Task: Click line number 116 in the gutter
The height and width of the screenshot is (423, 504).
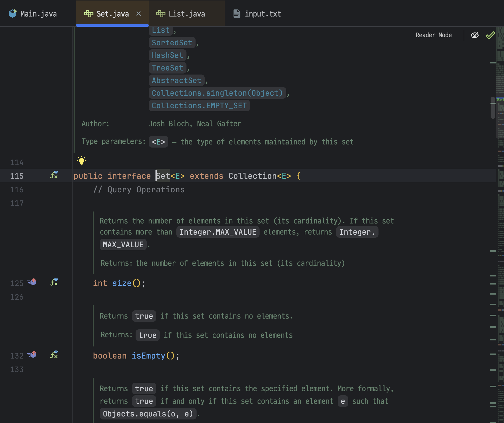Action: coord(17,190)
